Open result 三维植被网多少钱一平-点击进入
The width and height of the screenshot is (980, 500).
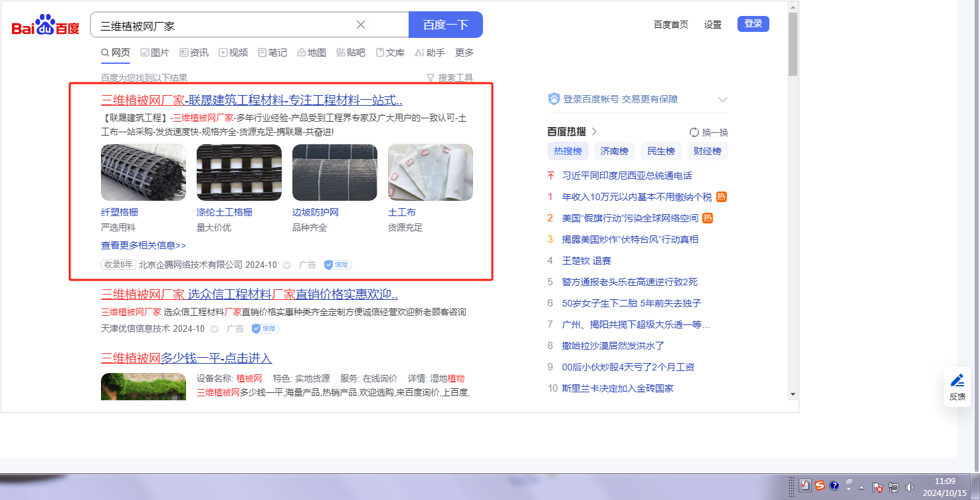tap(187, 358)
